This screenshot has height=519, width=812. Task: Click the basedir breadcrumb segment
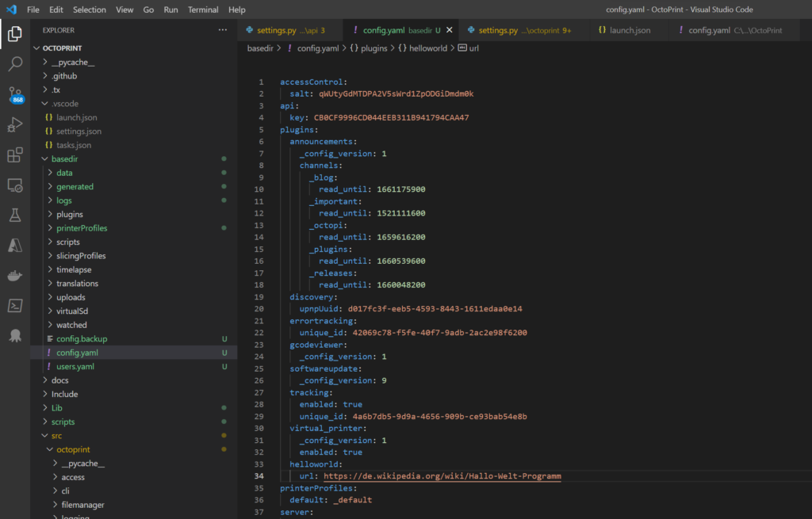coord(260,48)
